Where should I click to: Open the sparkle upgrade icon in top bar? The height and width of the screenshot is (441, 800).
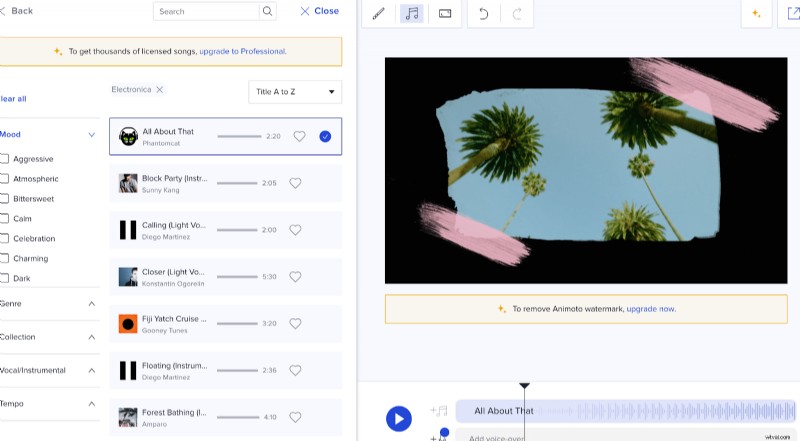[756, 14]
